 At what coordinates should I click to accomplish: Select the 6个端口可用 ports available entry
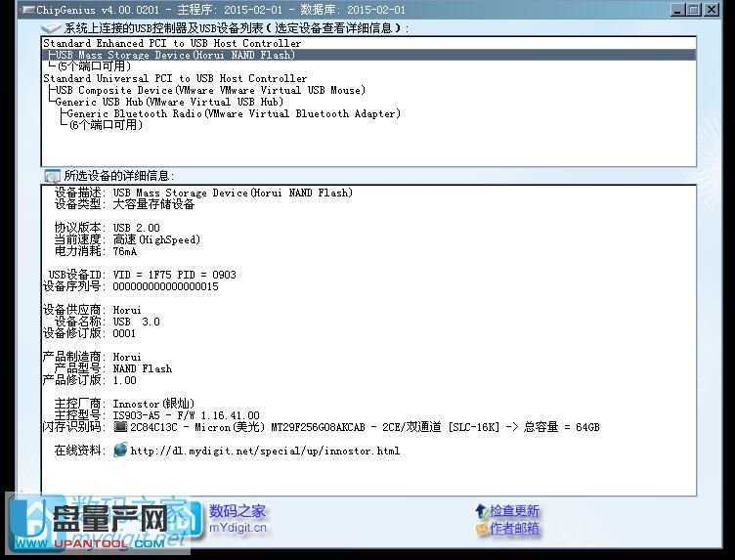106,126
